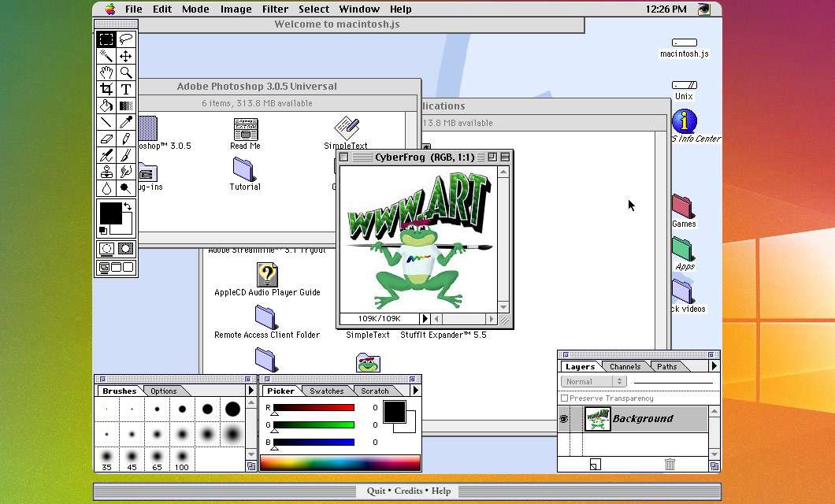Image resolution: width=835 pixels, height=504 pixels.
Task: Click the toolbox foreground color swatch
Action: [x=110, y=213]
